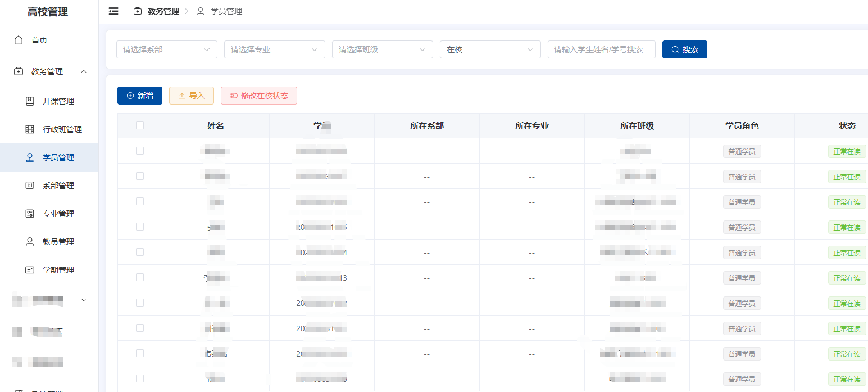Click the 开课管理 book icon
The height and width of the screenshot is (392, 868).
click(30, 101)
